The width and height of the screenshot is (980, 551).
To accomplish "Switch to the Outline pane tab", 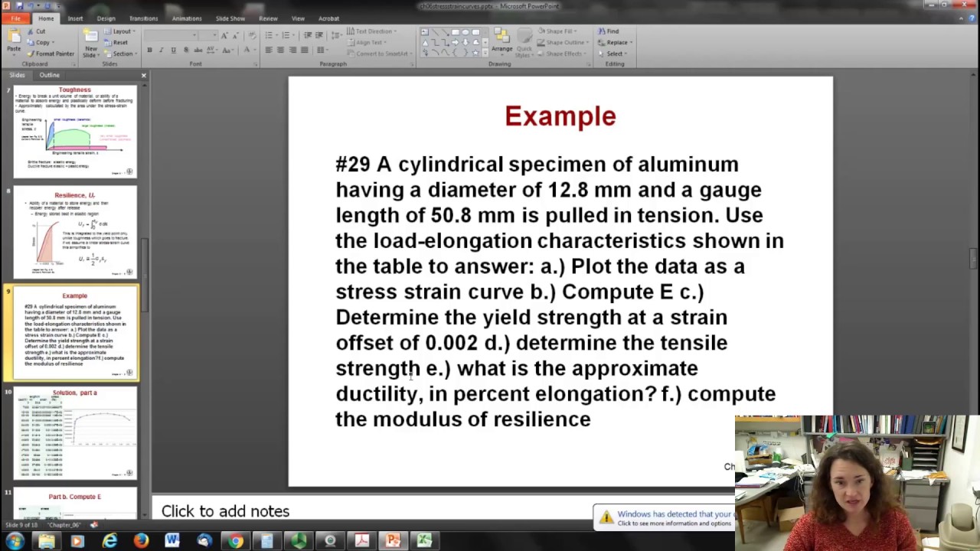I will 49,75.
